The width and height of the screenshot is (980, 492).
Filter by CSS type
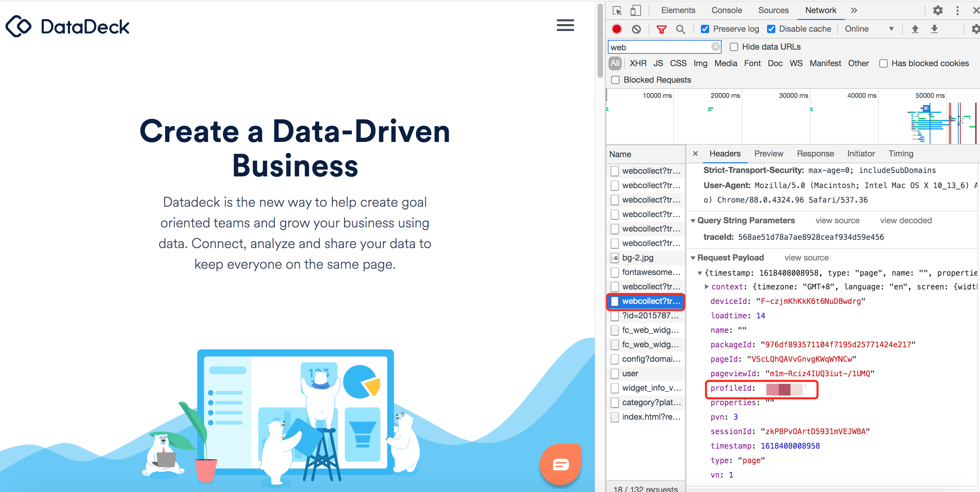point(678,63)
